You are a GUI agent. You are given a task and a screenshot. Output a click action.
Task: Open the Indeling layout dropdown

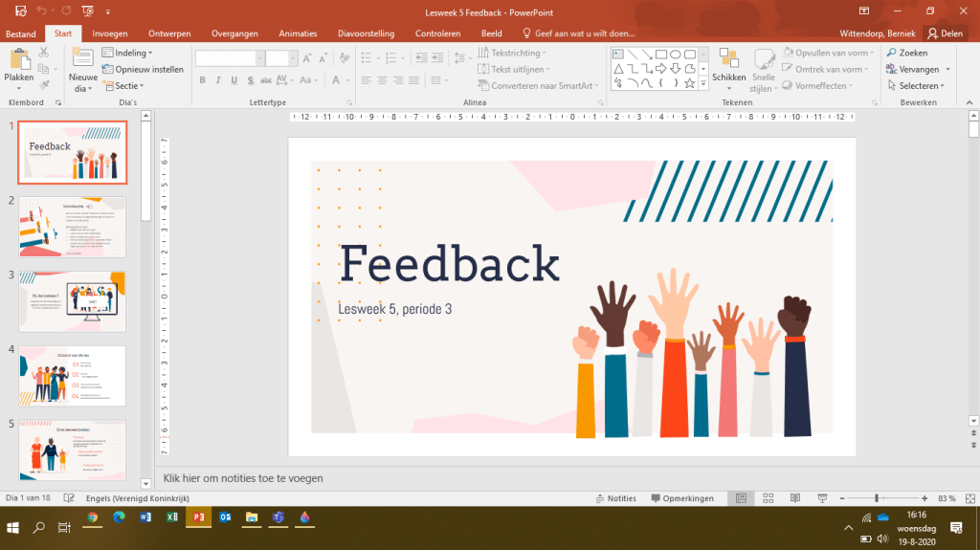126,53
